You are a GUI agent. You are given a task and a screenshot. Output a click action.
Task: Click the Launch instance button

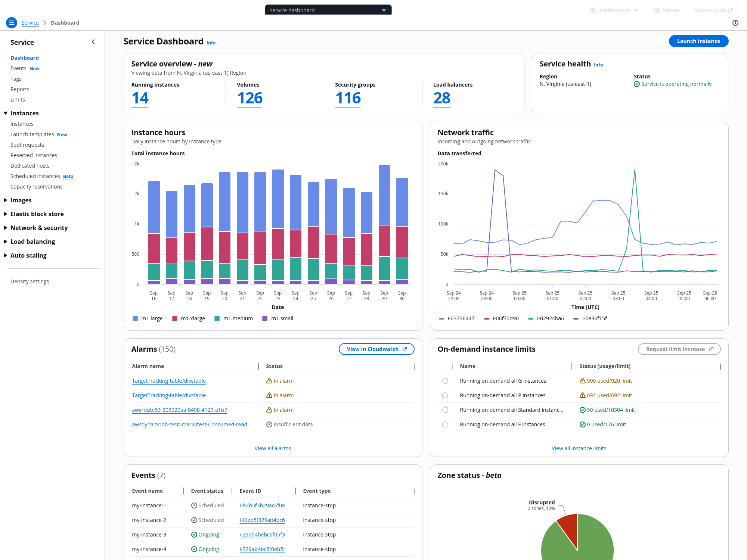pos(698,41)
